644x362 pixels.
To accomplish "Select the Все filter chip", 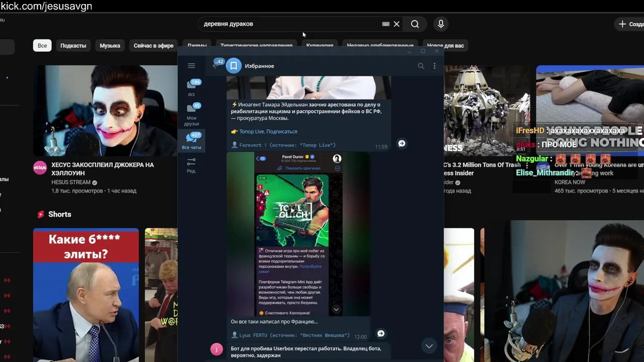I will click(x=42, y=45).
